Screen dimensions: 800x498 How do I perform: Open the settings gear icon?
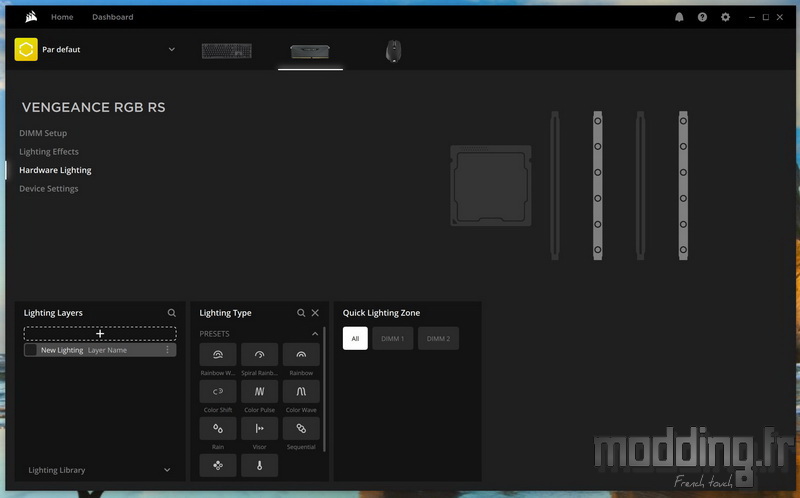coord(725,17)
